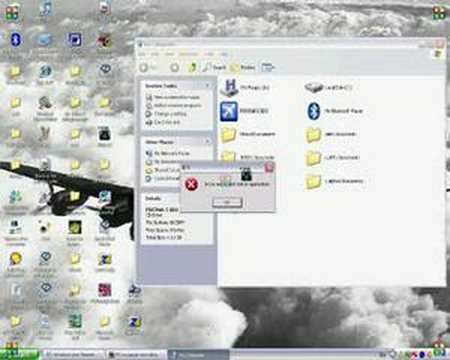Collapse the Other Places panel

208,142
